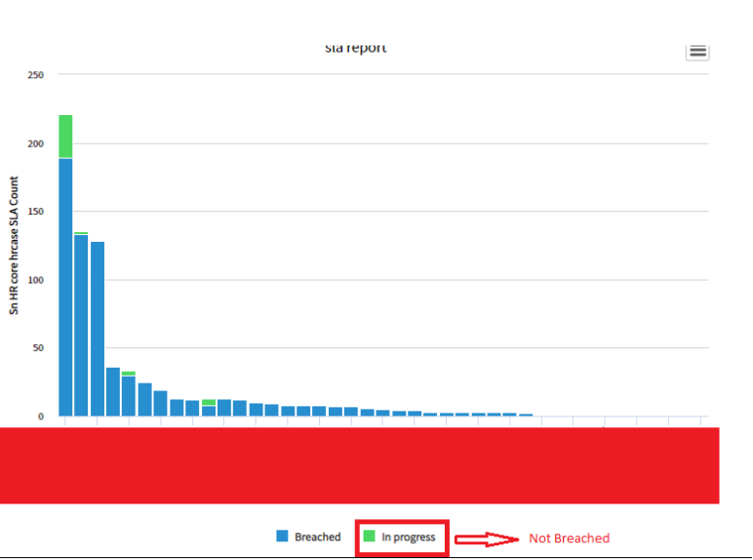Open the chart hamburger menu

(x=697, y=52)
